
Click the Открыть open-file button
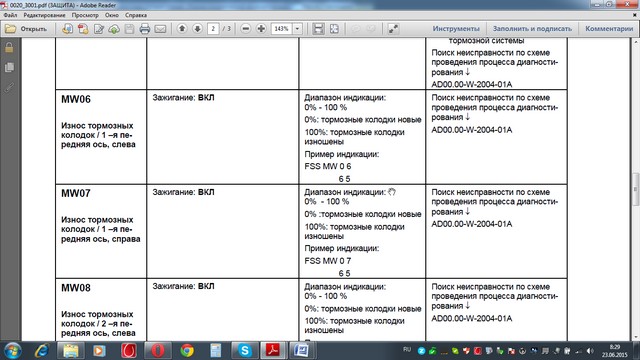point(26,29)
